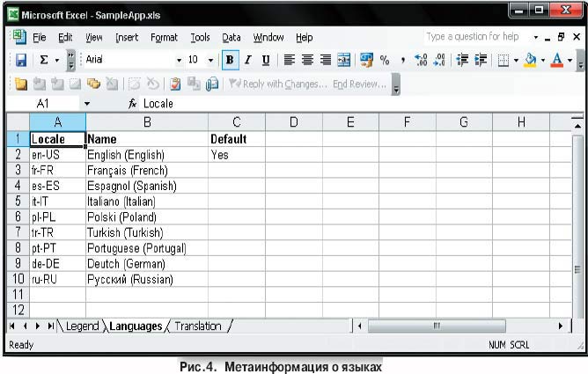Toggle Bold formatting
The image size is (588, 374).
pyautogui.click(x=231, y=61)
